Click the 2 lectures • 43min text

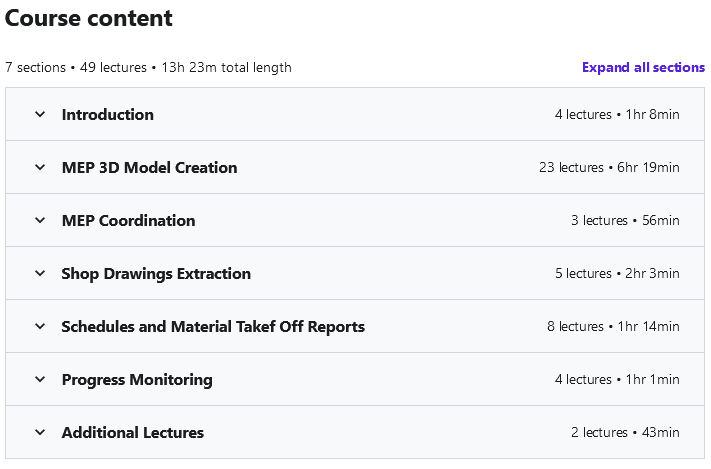pyautogui.click(x=625, y=432)
